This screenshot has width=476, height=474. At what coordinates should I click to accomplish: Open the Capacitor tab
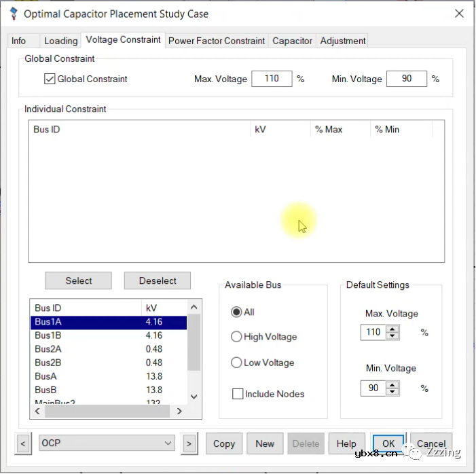click(292, 41)
